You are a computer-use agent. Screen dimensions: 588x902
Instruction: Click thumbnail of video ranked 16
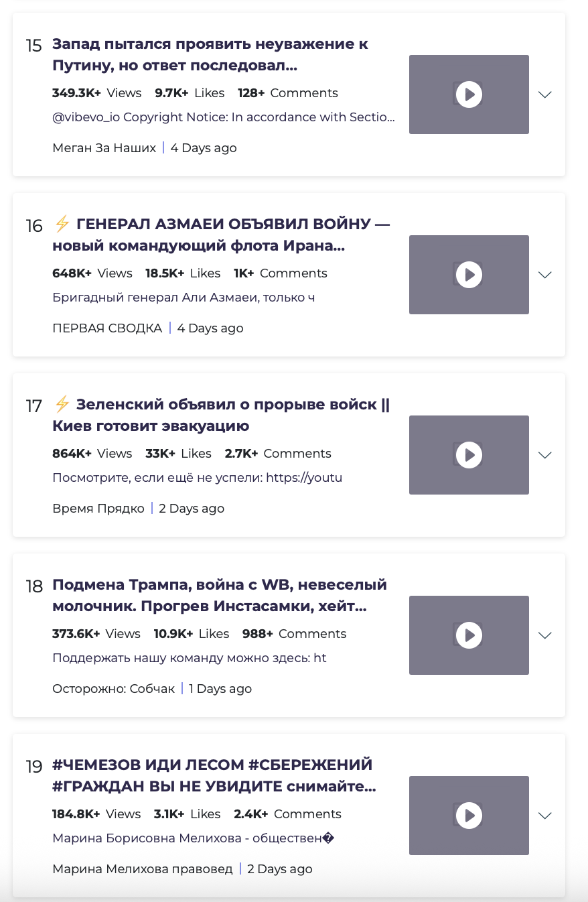click(x=469, y=275)
